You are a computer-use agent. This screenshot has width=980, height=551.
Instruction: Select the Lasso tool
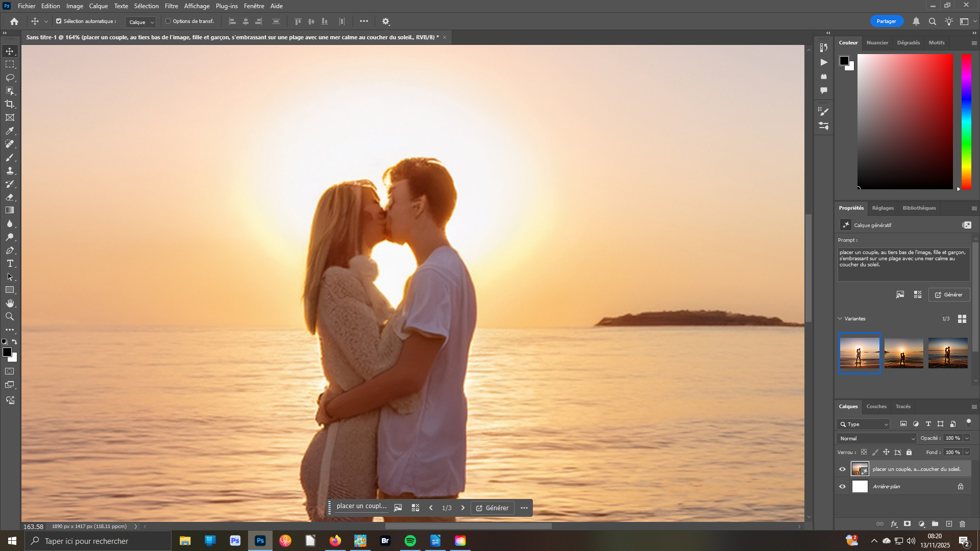pos(10,78)
